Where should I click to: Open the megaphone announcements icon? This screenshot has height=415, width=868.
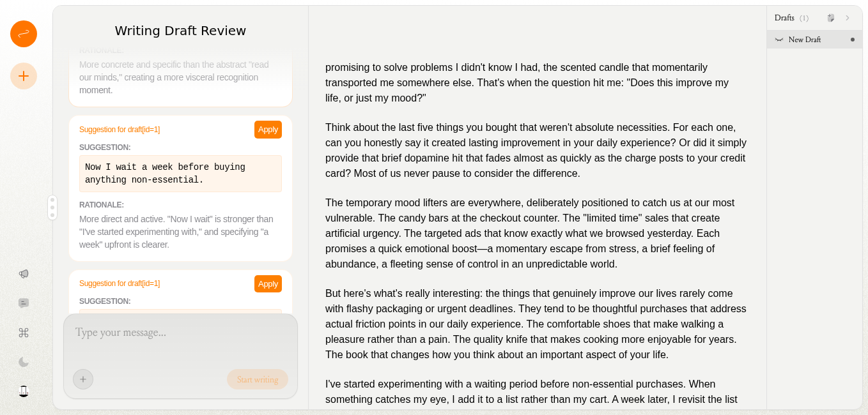coord(24,274)
